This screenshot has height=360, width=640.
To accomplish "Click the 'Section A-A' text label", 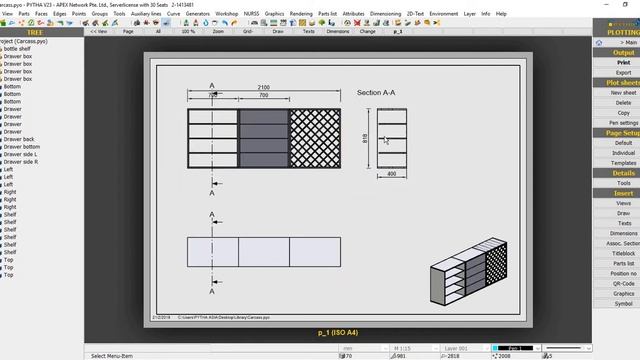I will pyautogui.click(x=376, y=93).
